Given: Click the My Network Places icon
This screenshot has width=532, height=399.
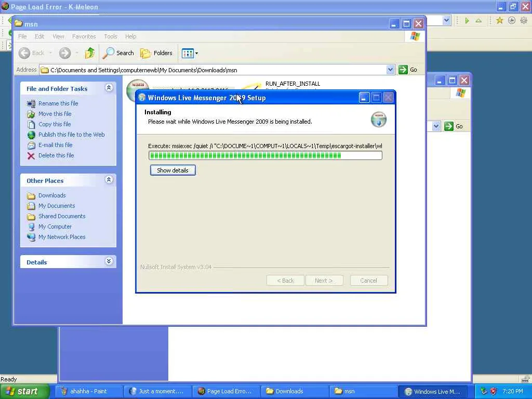Looking at the screenshot, I should click(31, 237).
